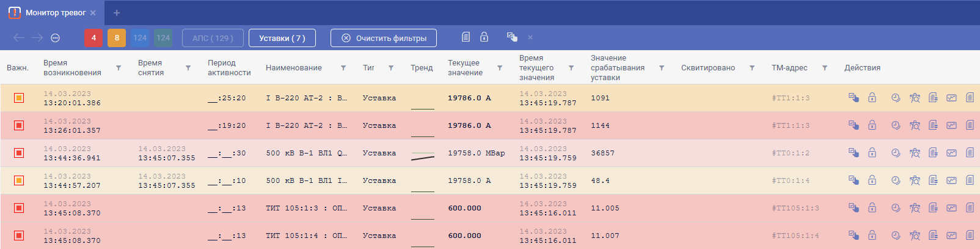Click the Уставки (7) filter button
Viewport: 980px width, 249px height.
tap(282, 38)
